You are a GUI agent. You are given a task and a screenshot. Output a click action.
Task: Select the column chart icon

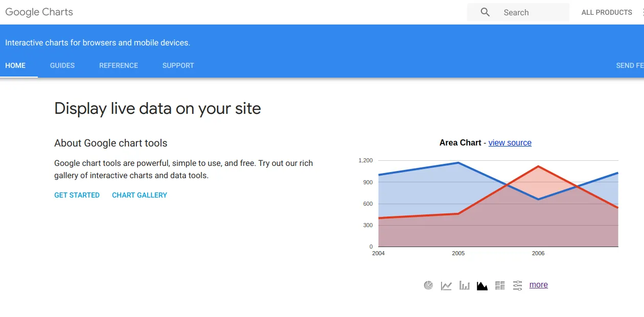click(464, 285)
